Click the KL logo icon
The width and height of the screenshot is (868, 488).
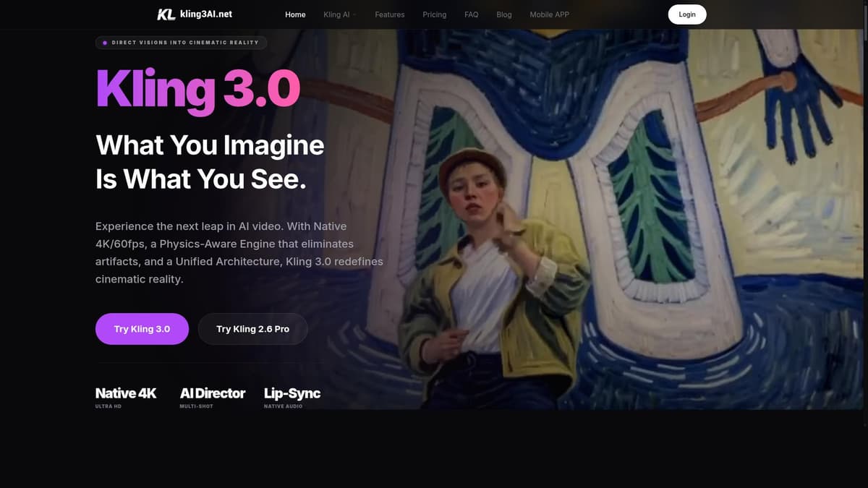[x=166, y=14]
